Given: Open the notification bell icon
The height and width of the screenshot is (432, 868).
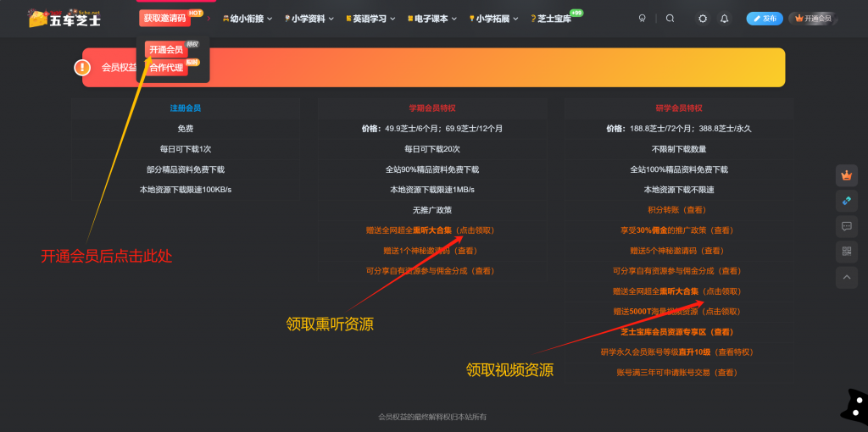Looking at the screenshot, I should point(724,19).
